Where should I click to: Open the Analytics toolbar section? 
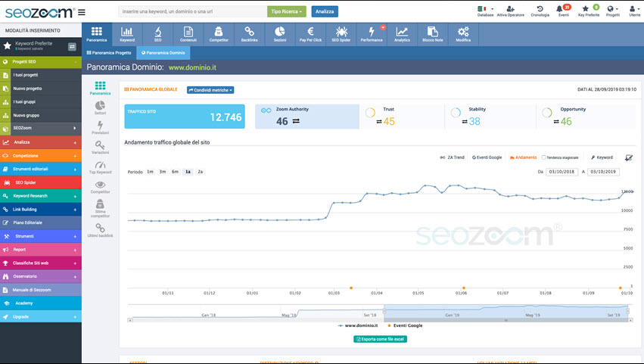[402, 34]
